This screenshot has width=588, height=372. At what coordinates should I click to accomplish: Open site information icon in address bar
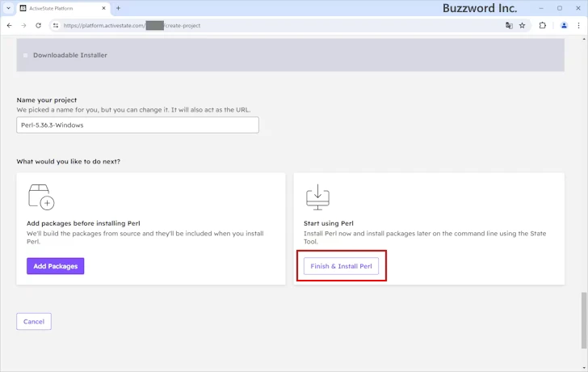(56, 26)
